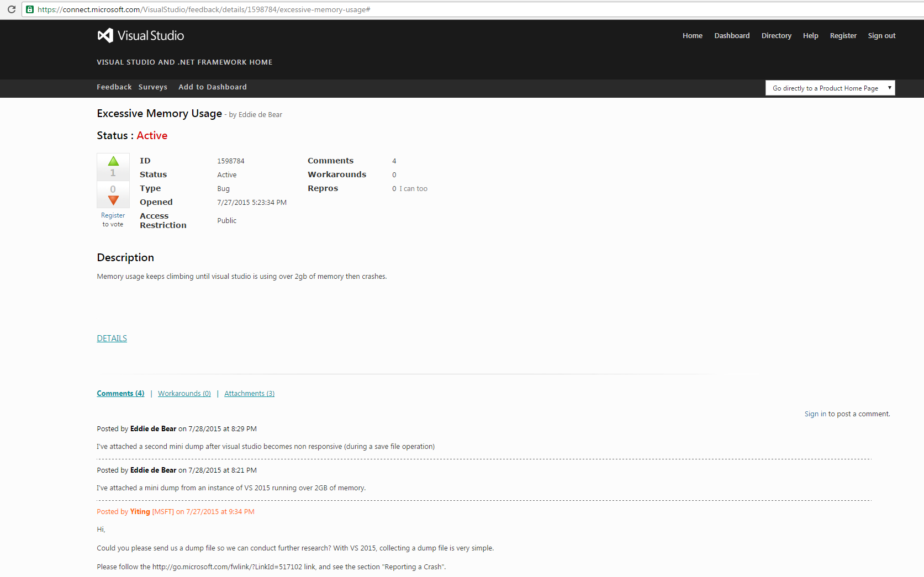Click the secure padlock icon in address bar
Viewport: 924px width, 577px height.
click(x=30, y=9)
